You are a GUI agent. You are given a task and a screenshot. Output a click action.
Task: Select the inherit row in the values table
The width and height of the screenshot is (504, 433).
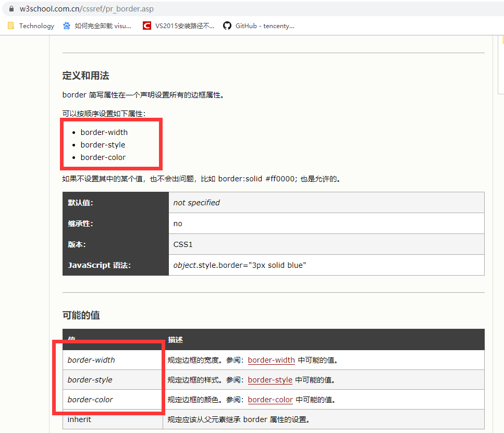(80, 419)
